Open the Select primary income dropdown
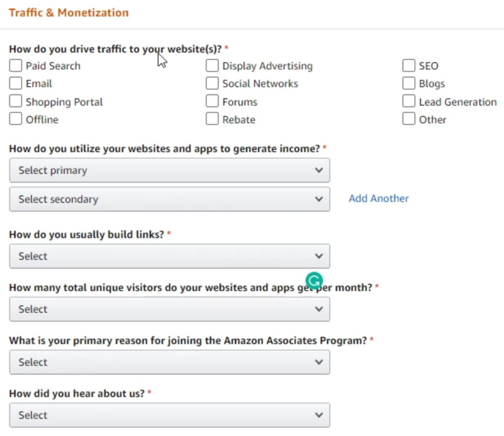This screenshot has height=436, width=504. [x=169, y=170]
